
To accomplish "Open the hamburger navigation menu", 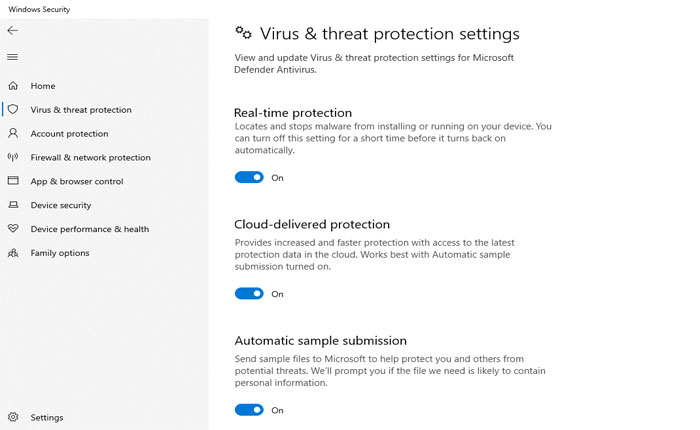I will click(12, 57).
